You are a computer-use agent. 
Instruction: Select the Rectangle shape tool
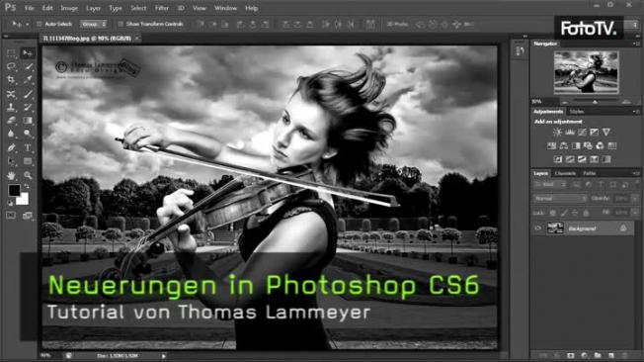[x=28, y=161]
